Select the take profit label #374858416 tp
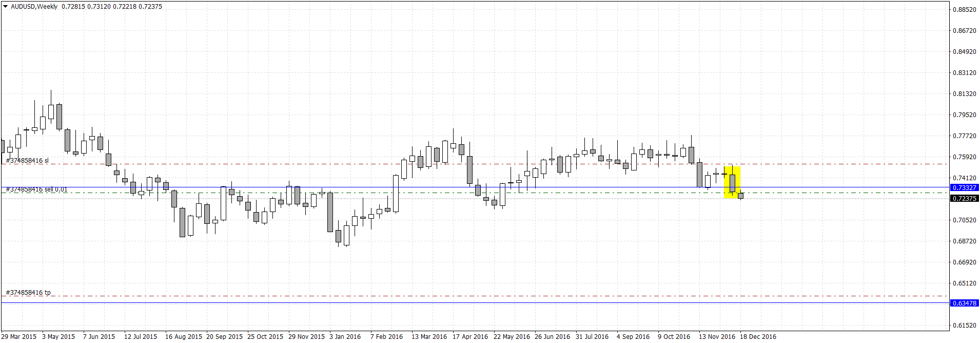Image resolution: width=980 pixels, height=343 pixels. (x=28, y=293)
